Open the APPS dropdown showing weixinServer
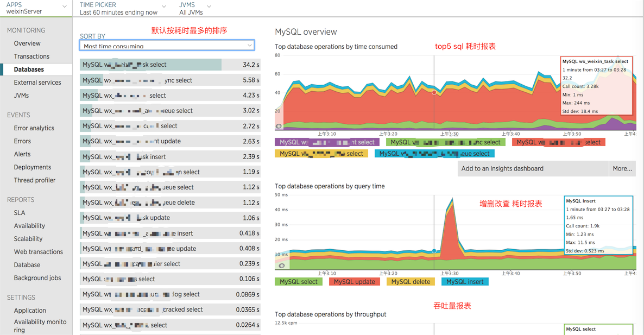The height and width of the screenshot is (335, 644). [x=36, y=8]
